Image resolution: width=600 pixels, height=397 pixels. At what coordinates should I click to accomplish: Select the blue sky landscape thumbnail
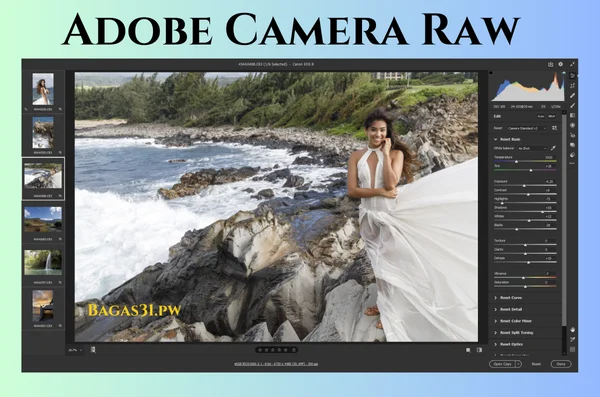[x=43, y=219]
